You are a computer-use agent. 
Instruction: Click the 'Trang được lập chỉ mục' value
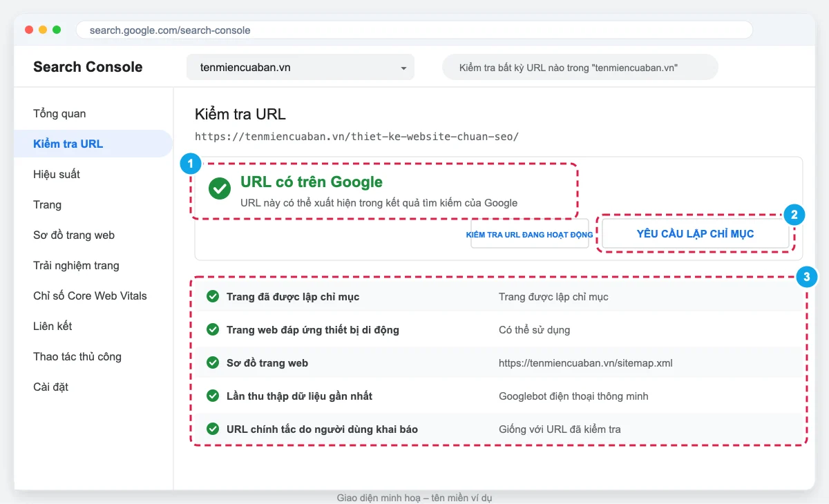[x=553, y=297]
